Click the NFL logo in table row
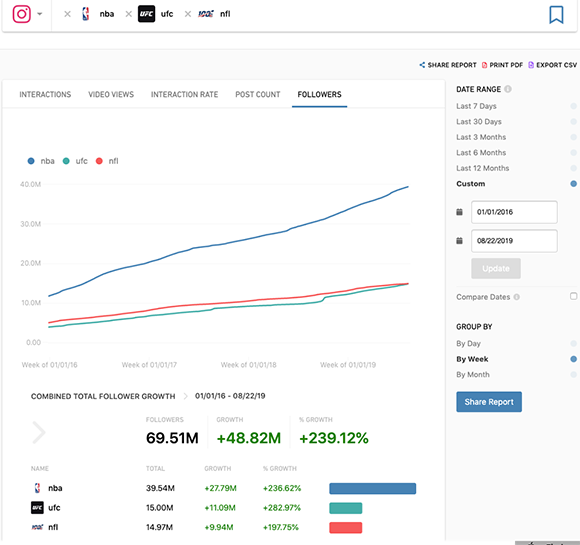Viewport: 580px width, 545px height. 37,527
